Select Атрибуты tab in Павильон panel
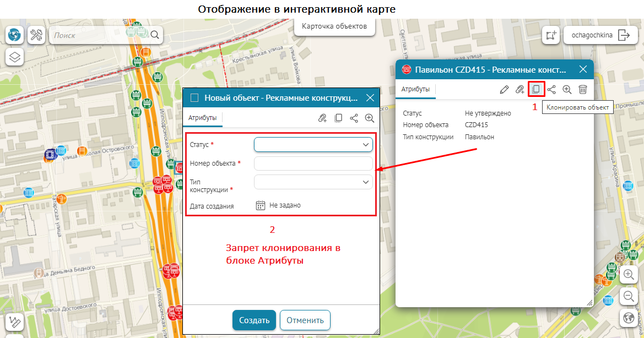This screenshot has height=338, width=644. [x=415, y=89]
